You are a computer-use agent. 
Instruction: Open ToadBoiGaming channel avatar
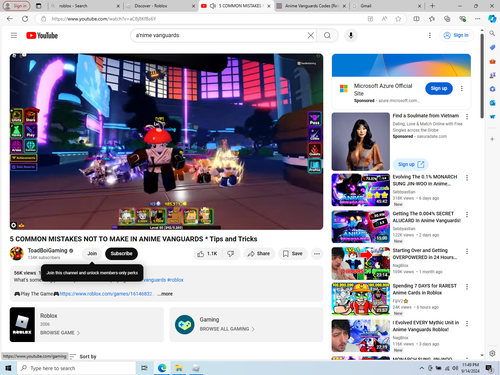(x=17, y=253)
